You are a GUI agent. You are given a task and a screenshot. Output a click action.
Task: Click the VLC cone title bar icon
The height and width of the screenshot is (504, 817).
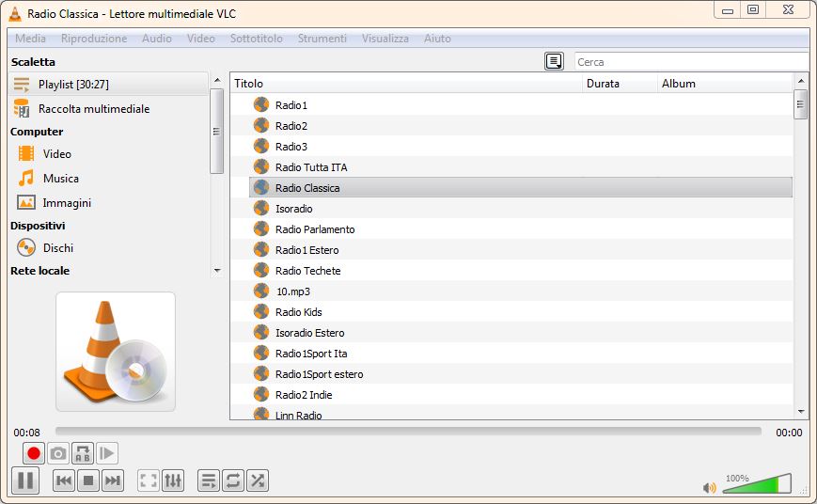click(15, 13)
